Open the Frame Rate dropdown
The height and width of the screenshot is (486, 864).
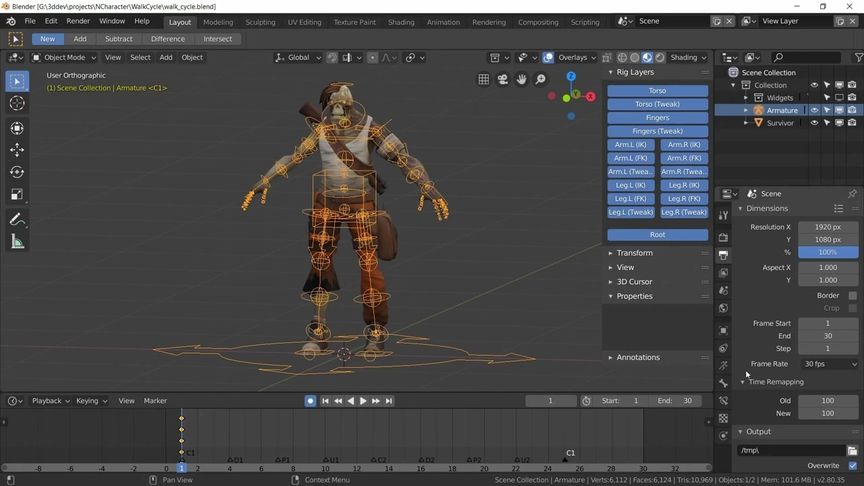coord(829,364)
